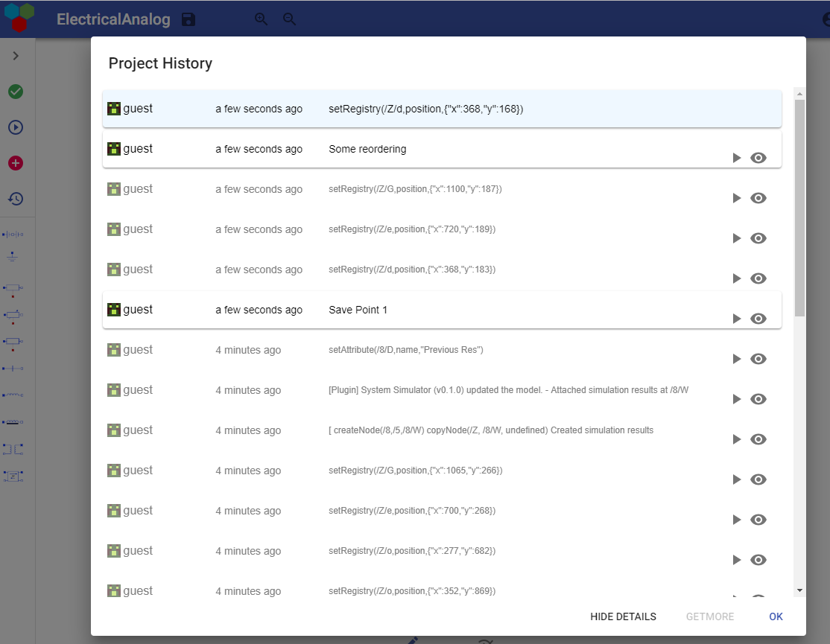Preview Save Point 1 with eye icon
The image size is (830, 644).
758,319
